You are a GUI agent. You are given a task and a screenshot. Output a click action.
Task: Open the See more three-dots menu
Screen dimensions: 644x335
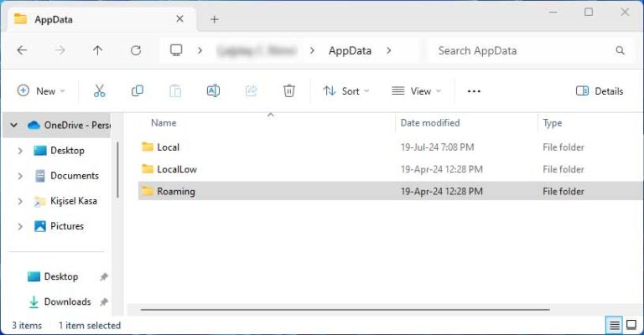(474, 91)
